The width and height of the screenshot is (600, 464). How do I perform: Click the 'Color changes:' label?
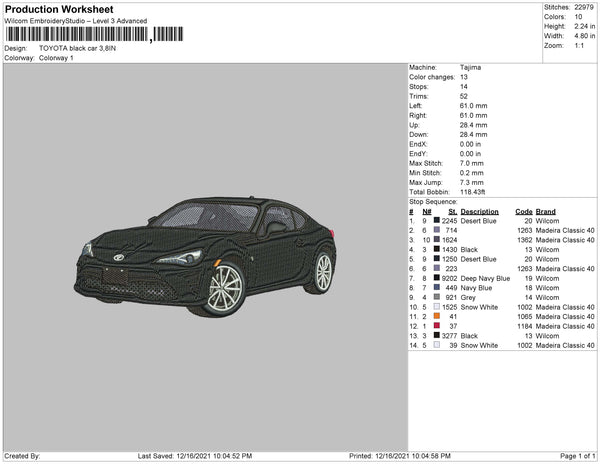click(432, 77)
